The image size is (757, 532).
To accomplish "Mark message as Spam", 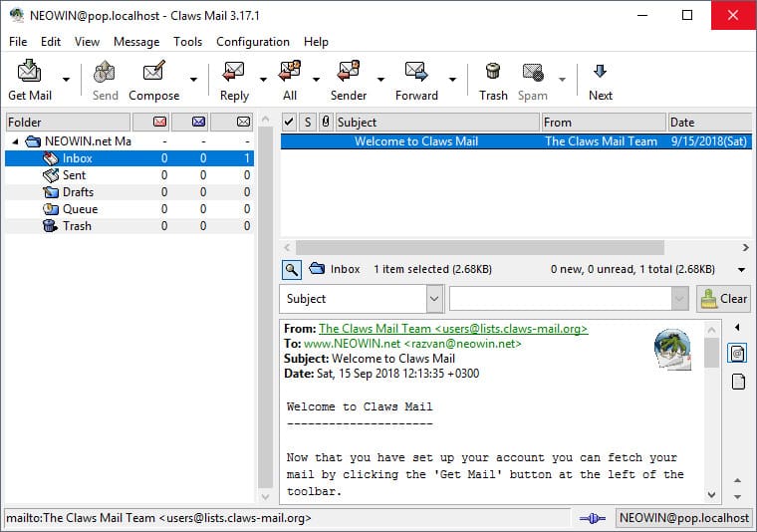I will [533, 72].
